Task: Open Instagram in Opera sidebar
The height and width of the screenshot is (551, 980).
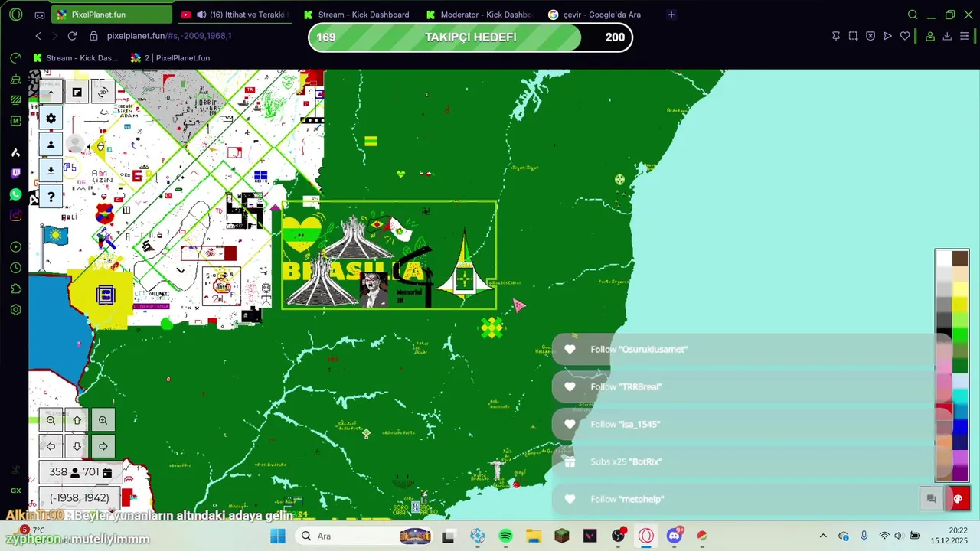Action: coord(15,215)
